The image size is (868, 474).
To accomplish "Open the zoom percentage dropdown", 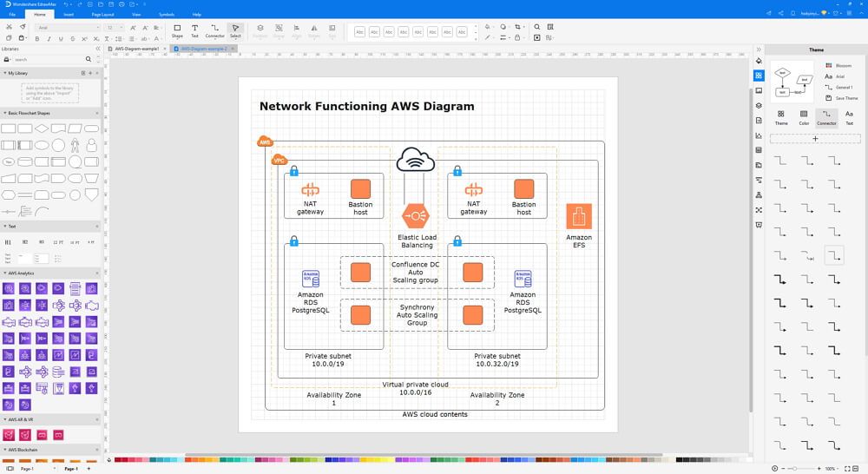I will point(832,469).
